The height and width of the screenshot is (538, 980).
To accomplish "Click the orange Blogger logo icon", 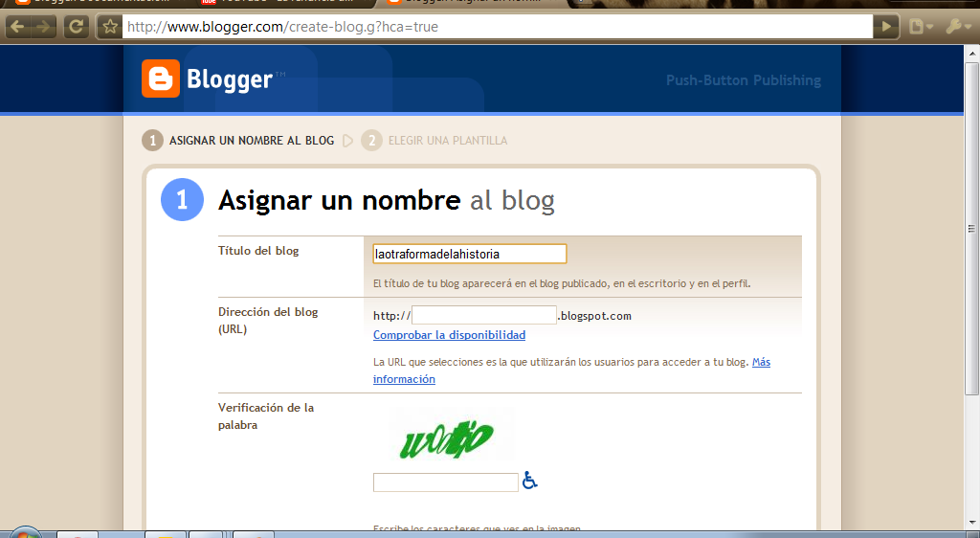I will click(x=161, y=78).
